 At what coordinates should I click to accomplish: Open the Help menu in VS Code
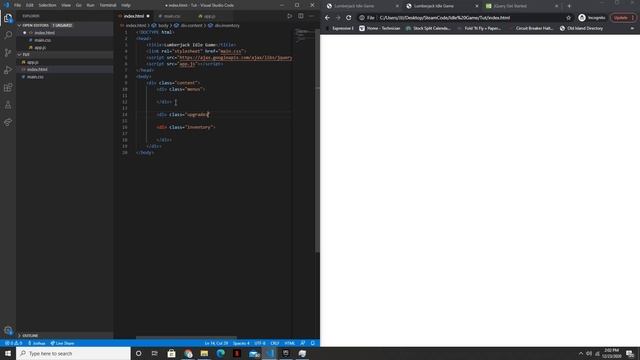point(126,5)
